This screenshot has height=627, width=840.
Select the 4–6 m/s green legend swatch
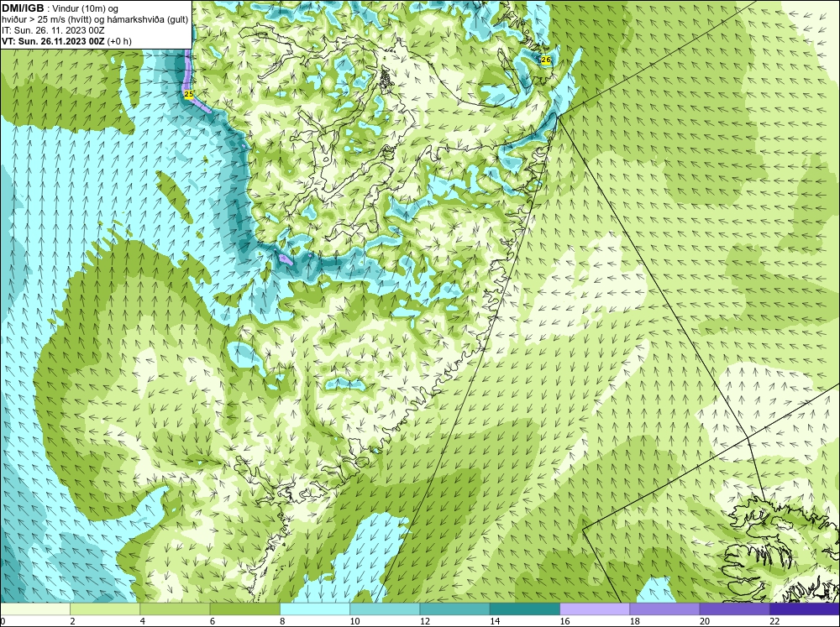pyautogui.click(x=176, y=609)
